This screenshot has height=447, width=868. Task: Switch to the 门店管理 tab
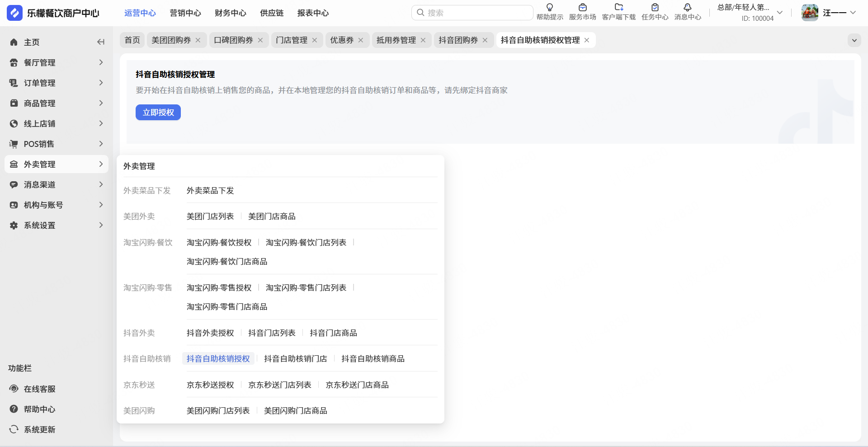292,40
